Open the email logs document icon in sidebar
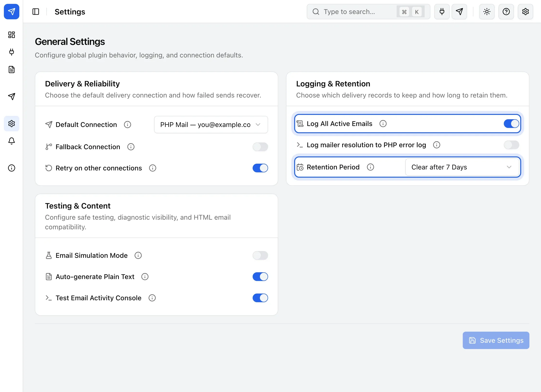The image size is (541, 392). coord(12,70)
